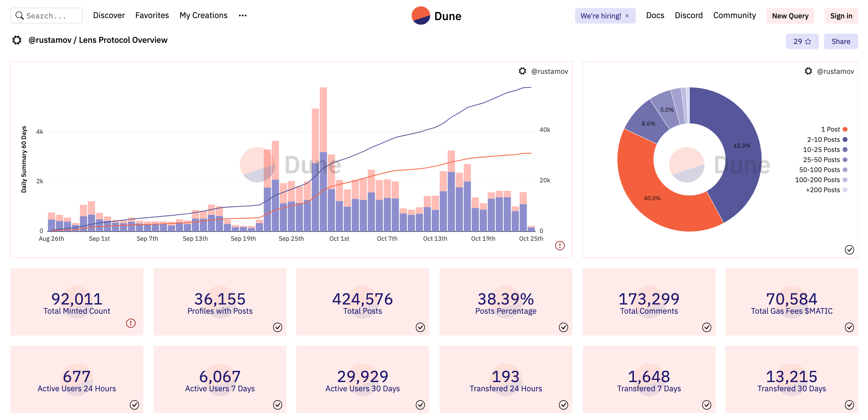
Task: Click the Total Comments checkmark icon
Action: pyautogui.click(x=707, y=327)
